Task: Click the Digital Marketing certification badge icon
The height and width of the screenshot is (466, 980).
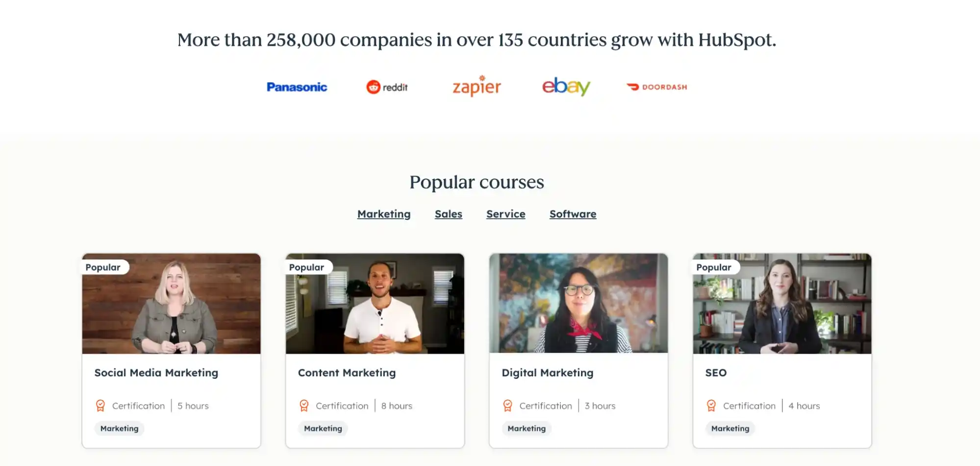Action: point(507,406)
